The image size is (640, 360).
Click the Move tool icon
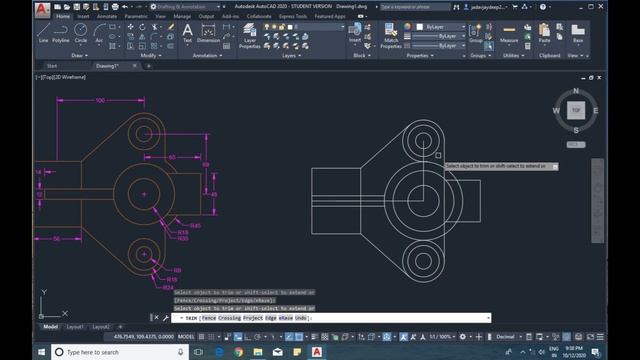click(x=131, y=27)
